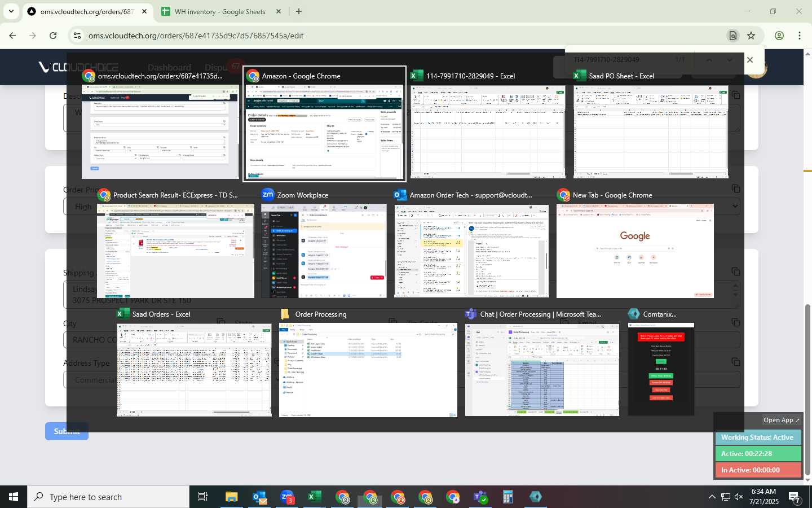Click the Chrome forward arrow
Viewport: 812px width, 508px height.
[x=33, y=36]
